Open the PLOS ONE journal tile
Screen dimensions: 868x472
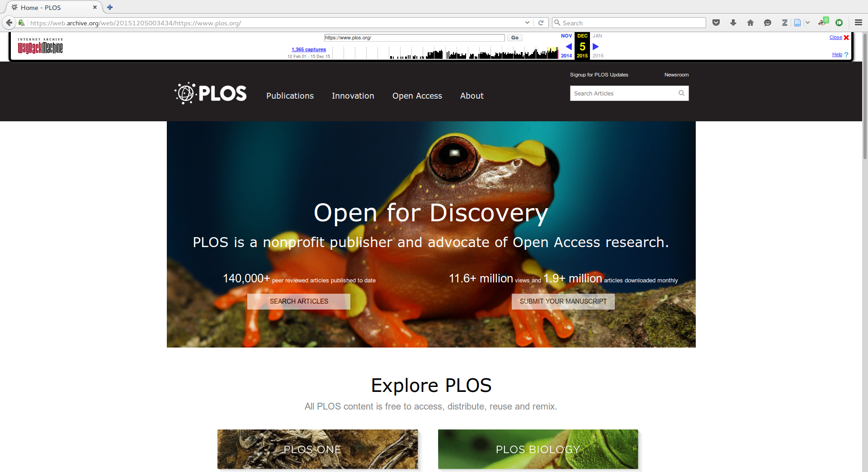point(318,449)
